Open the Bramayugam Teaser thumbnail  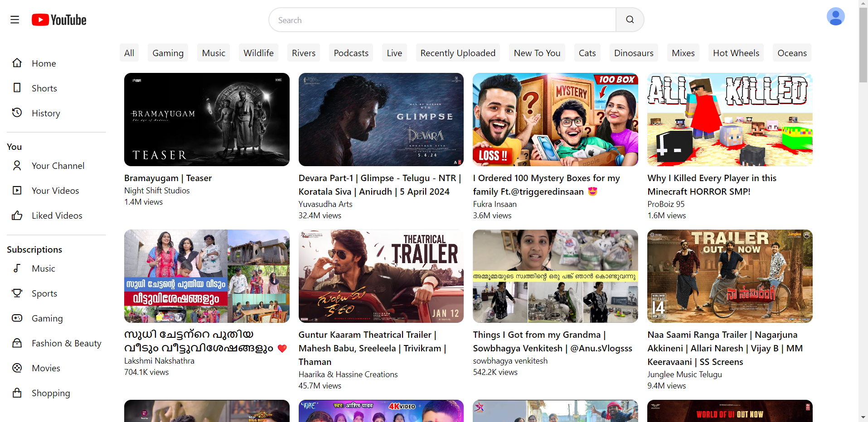(x=207, y=120)
